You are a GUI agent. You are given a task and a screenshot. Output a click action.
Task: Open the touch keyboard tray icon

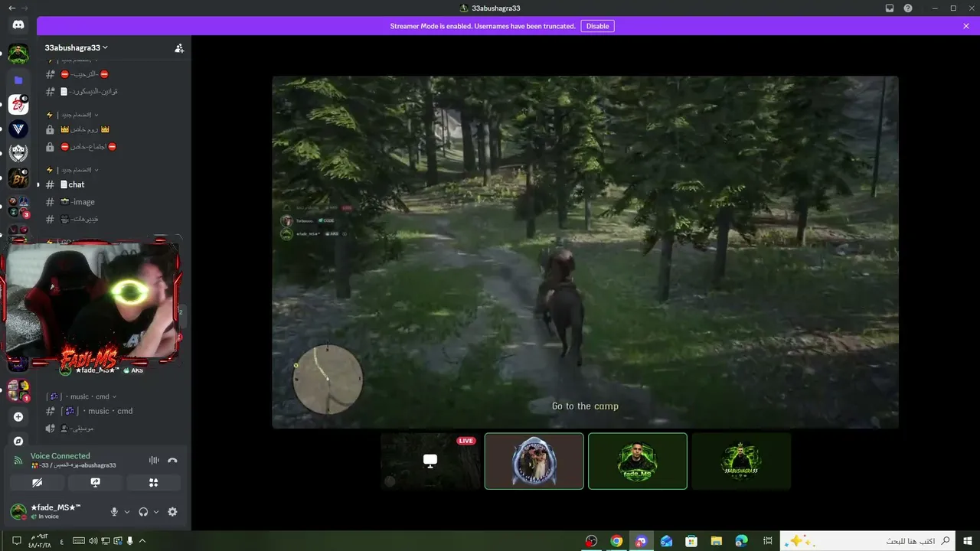[78, 541]
